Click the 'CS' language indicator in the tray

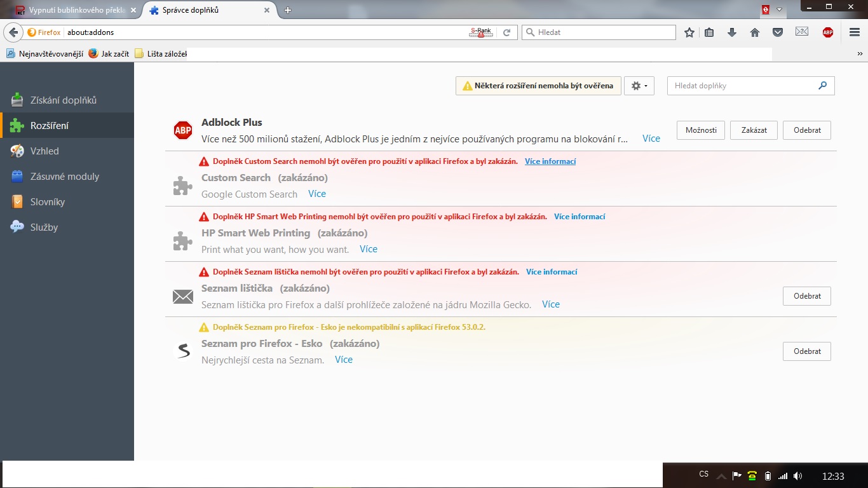[703, 474]
